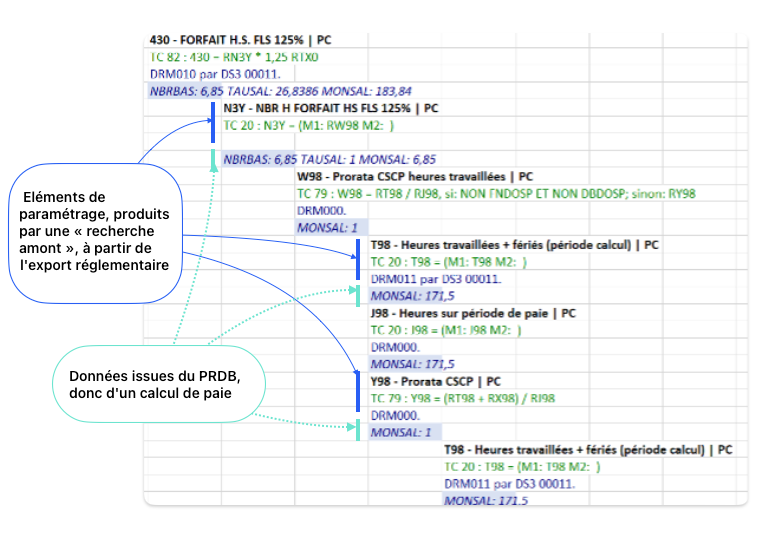Select the 'MONSAL: 1' cell under the W98 entry

[320, 228]
